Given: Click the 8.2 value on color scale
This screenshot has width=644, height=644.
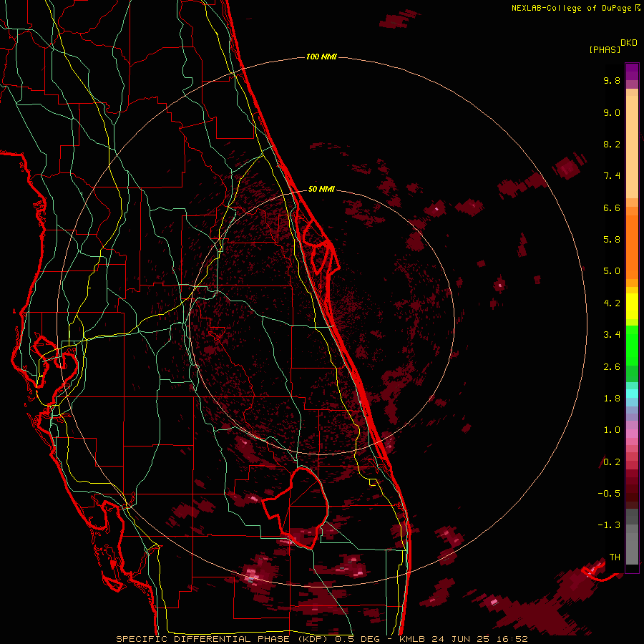Looking at the screenshot, I should pyautogui.click(x=612, y=144).
